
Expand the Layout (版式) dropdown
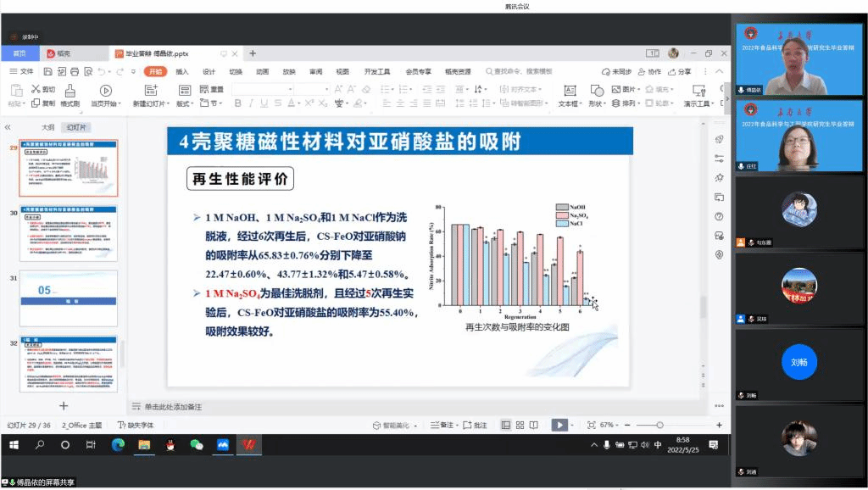point(185,103)
